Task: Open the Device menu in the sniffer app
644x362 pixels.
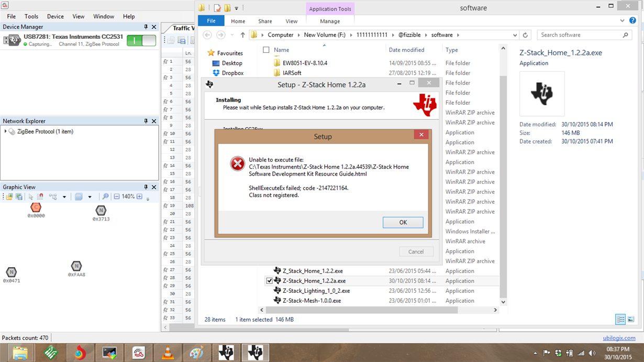Action: pos(55,16)
